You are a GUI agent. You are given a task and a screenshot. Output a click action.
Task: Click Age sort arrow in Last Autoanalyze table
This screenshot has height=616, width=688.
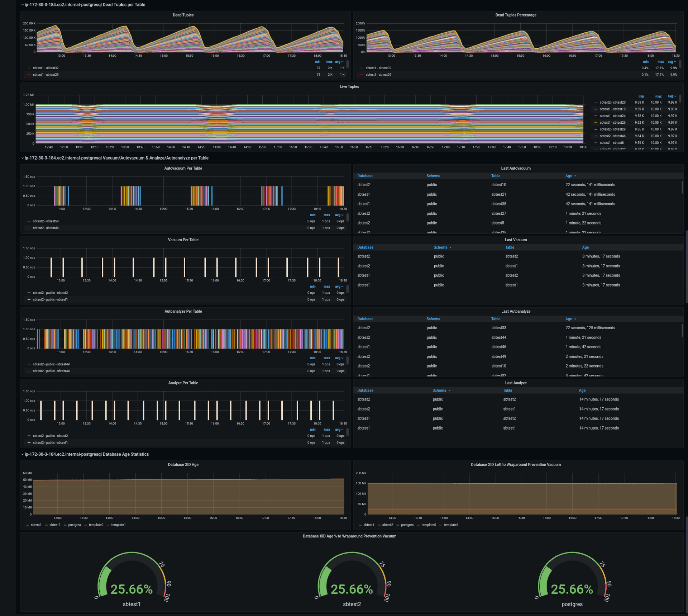pos(575,319)
